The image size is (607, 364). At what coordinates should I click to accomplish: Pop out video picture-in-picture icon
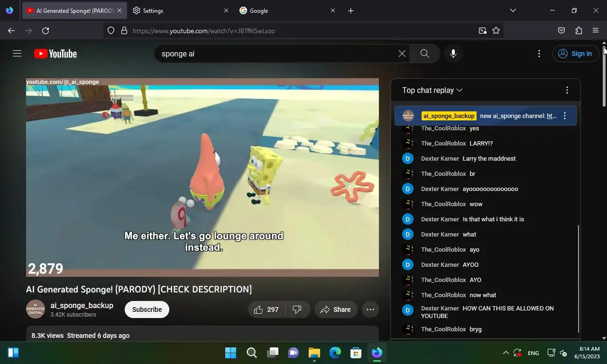[x=483, y=31]
